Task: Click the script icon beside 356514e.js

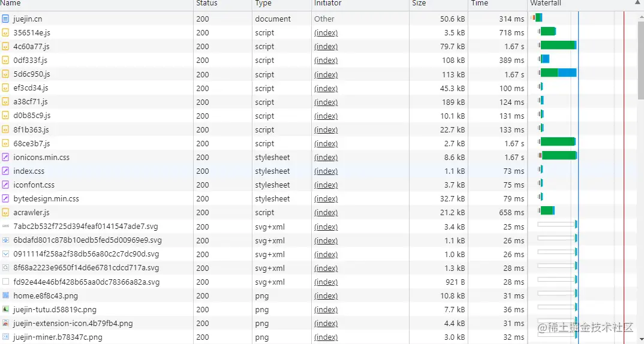Action: (x=5, y=32)
